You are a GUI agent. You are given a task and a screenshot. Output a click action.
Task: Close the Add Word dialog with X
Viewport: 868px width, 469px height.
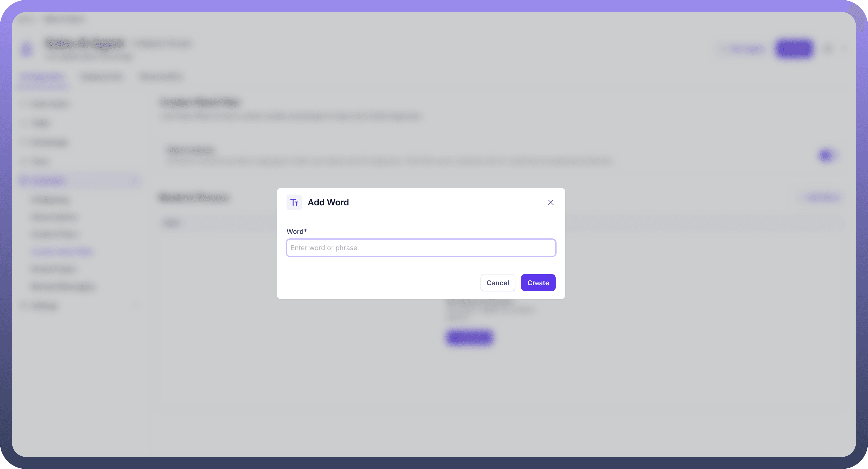tap(551, 202)
